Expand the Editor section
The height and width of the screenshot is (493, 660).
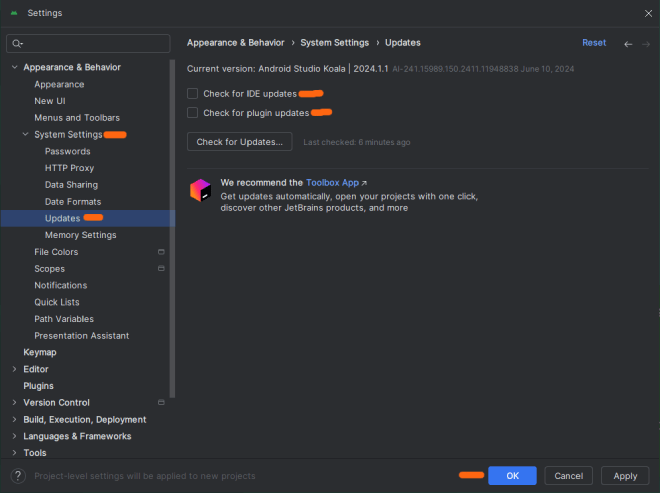(14, 369)
